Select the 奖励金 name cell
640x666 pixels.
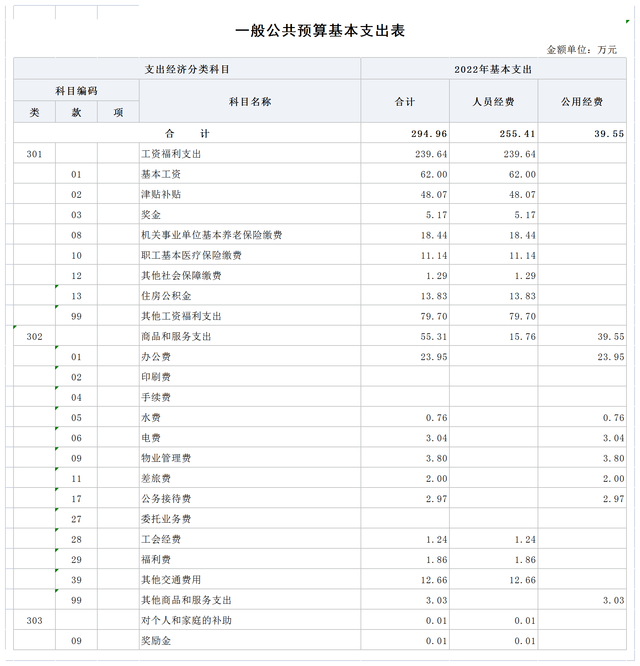coord(156,641)
